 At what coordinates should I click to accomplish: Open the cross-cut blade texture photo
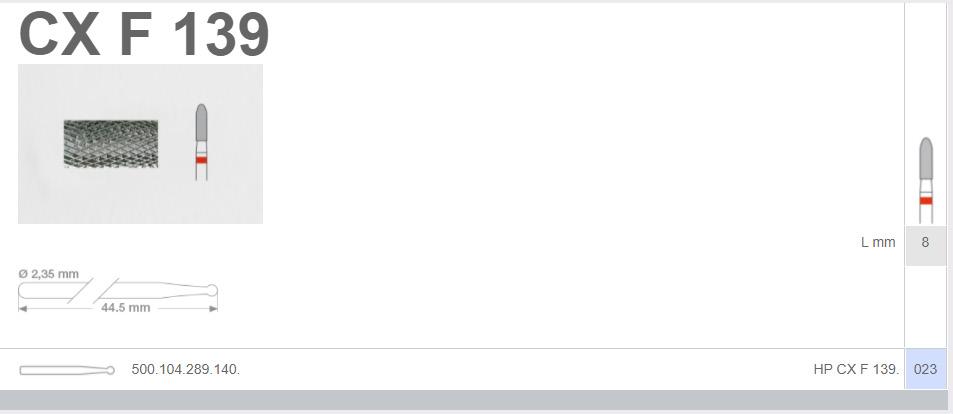(111, 143)
